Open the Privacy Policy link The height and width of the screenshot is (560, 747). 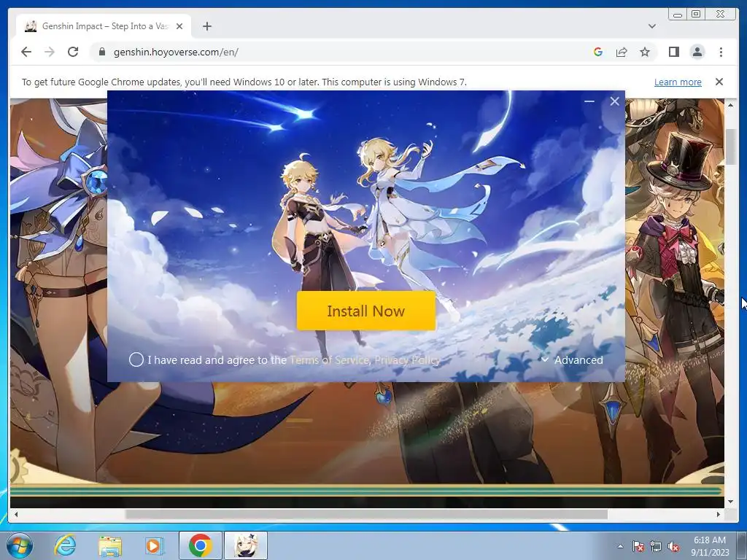407,360
